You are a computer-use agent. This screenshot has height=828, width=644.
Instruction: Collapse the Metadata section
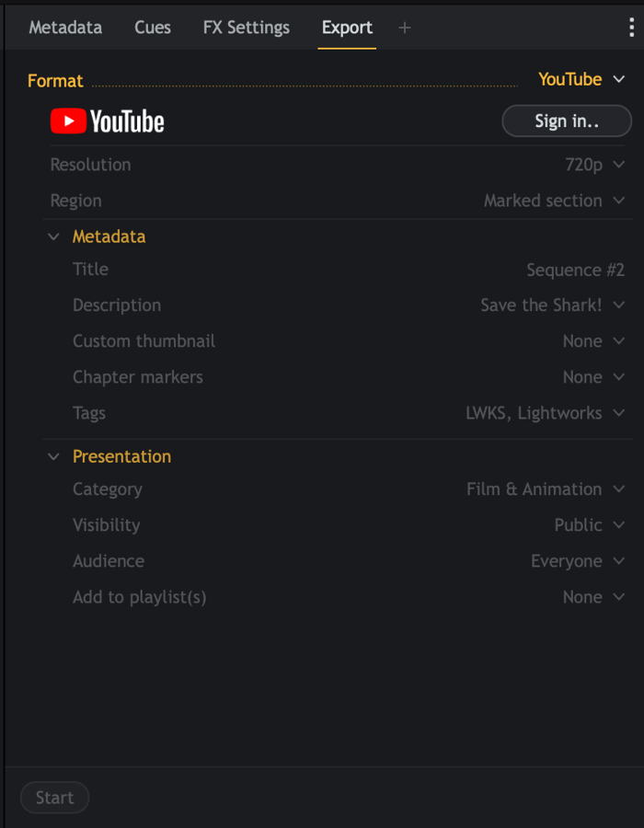[x=53, y=236]
